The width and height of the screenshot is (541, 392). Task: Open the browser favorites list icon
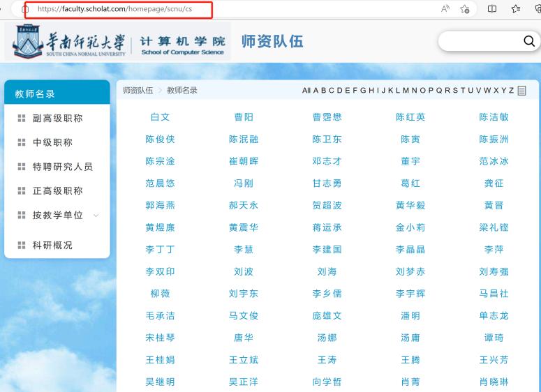click(x=516, y=9)
